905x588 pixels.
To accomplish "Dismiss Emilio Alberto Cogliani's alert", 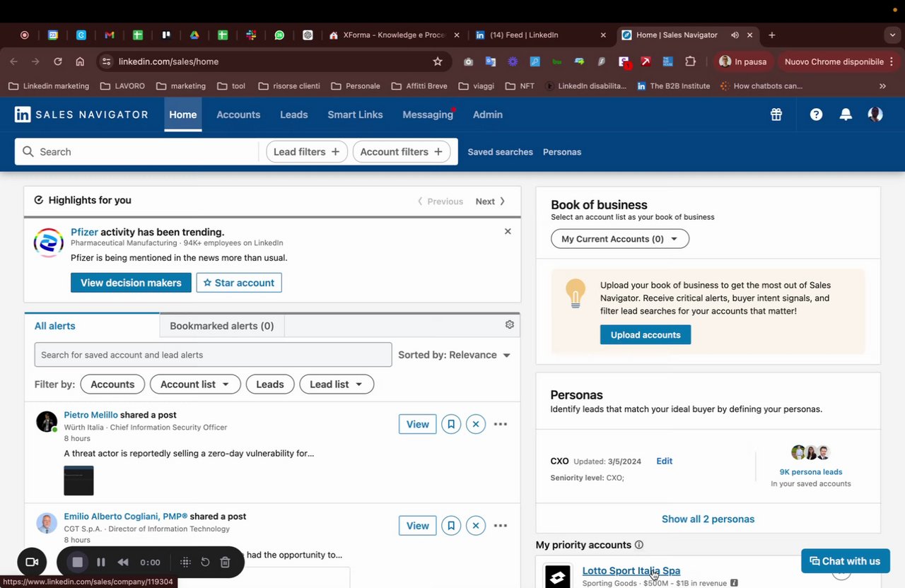I will (x=476, y=526).
